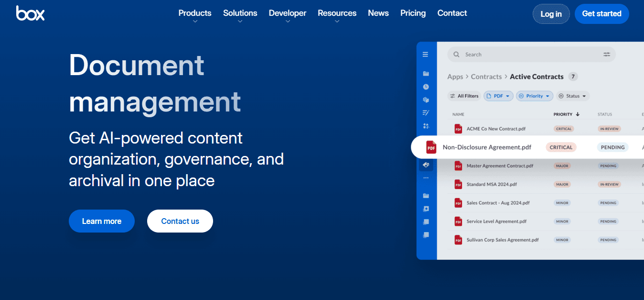
Task: Click the search magnifier icon
Action: (457, 54)
